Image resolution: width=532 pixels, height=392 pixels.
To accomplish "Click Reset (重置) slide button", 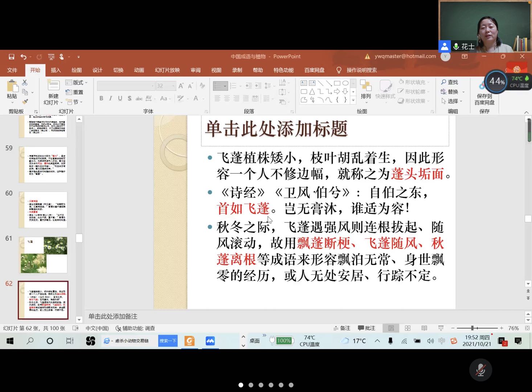I will point(75,92).
